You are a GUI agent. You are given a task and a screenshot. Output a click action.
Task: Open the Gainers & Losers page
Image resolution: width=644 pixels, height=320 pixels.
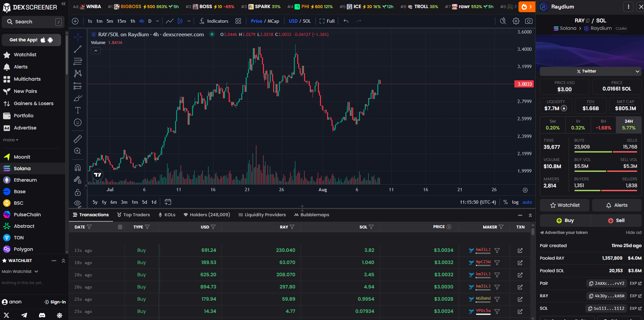33,103
